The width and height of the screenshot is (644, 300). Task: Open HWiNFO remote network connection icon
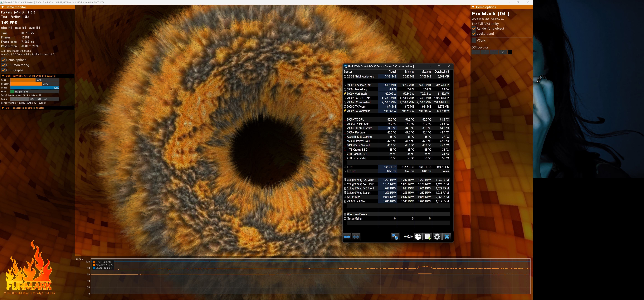point(395,237)
